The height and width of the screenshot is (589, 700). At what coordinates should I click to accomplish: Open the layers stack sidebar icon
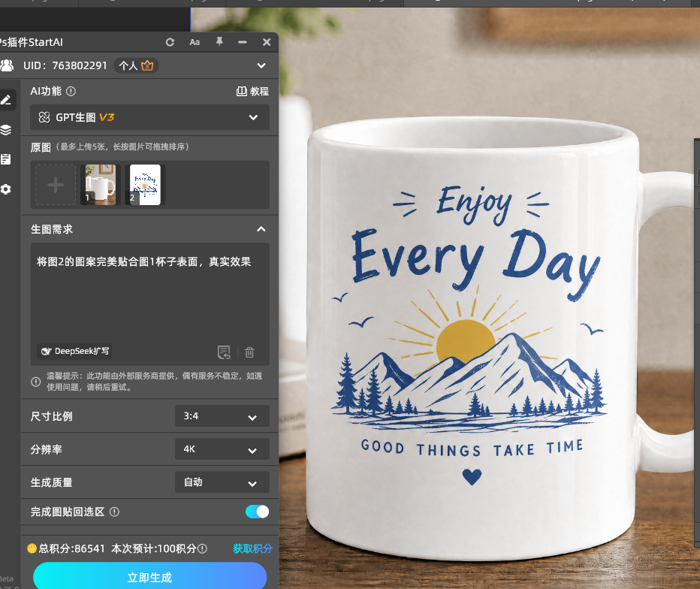6,130
